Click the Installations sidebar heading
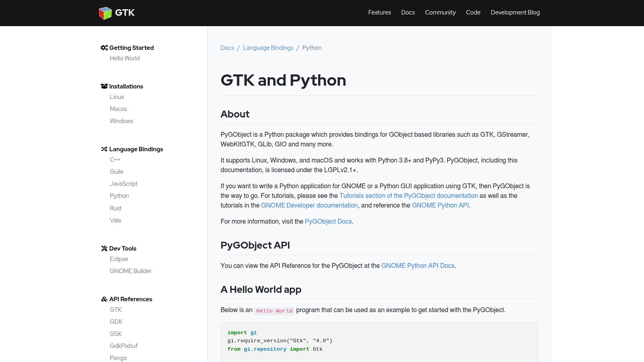 126,86
